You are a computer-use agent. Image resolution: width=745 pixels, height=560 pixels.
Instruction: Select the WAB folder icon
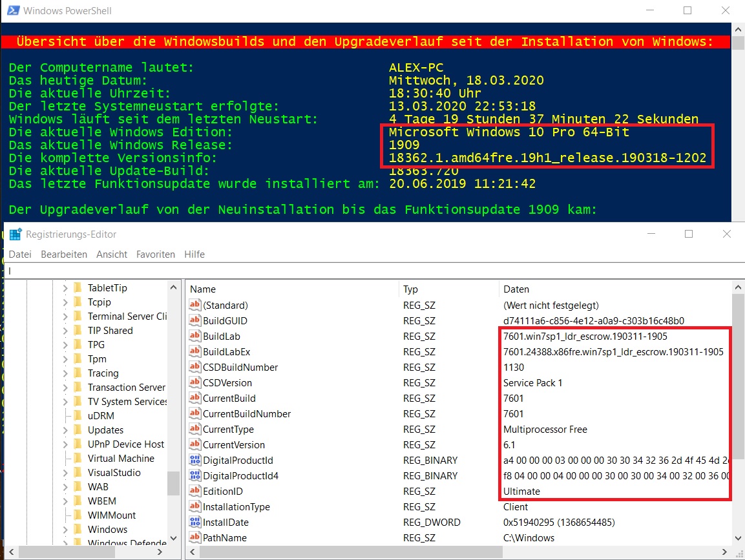click(x=78, y=487)
